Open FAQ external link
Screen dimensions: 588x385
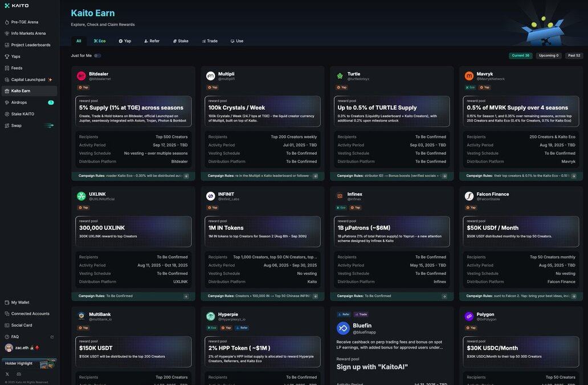pyautogui.click(x=52, y=337)
